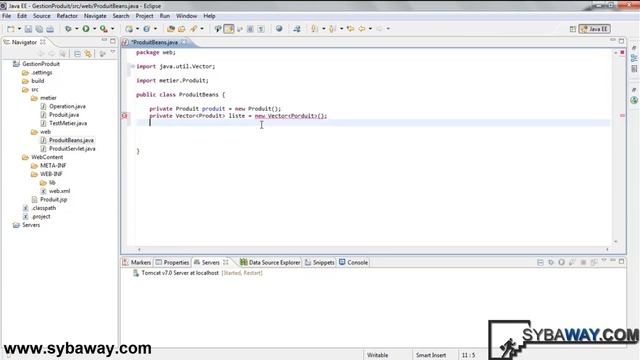Viewport: 640px width, 360px height.
Task: Click the editor horizontal scrollbar
Action: click(373, 249)
